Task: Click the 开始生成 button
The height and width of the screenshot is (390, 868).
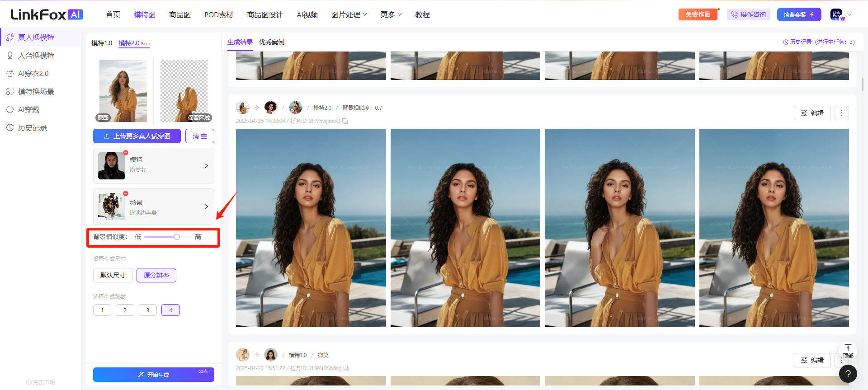Action: (x=154, y=375)
